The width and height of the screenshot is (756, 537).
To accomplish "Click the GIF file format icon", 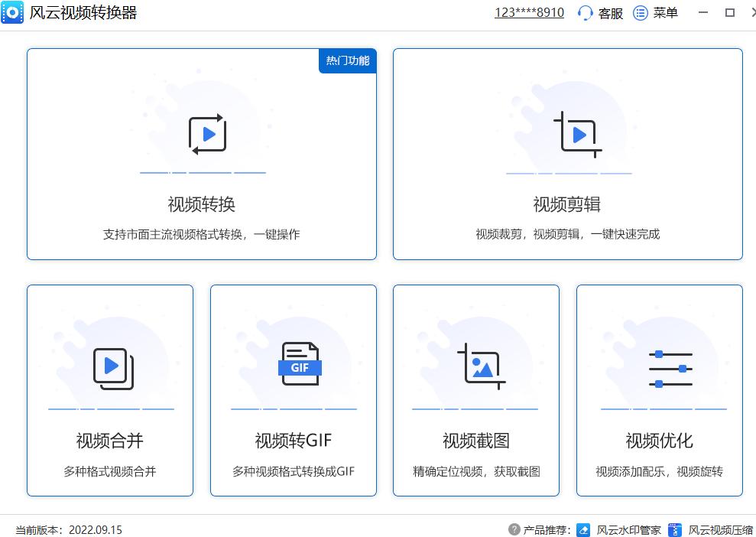I will (300, 367).
